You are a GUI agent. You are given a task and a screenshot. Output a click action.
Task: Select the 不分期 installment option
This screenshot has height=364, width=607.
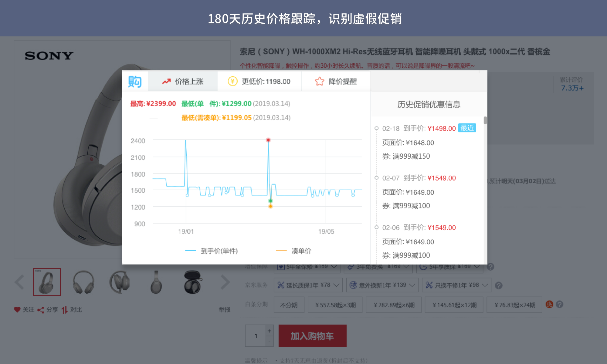coord(289,305)
